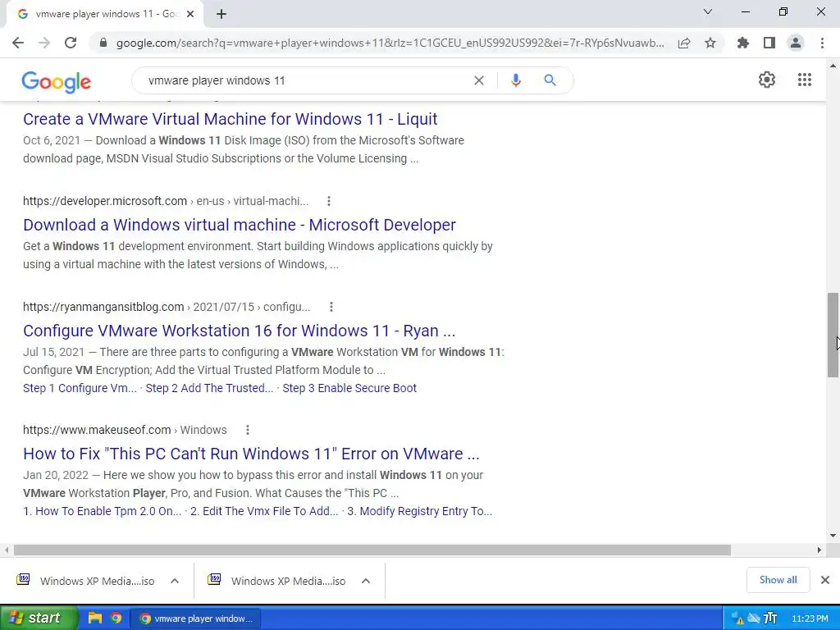Open How To Enable Tpm 2.0 sitelink

(x=103, y=512)
